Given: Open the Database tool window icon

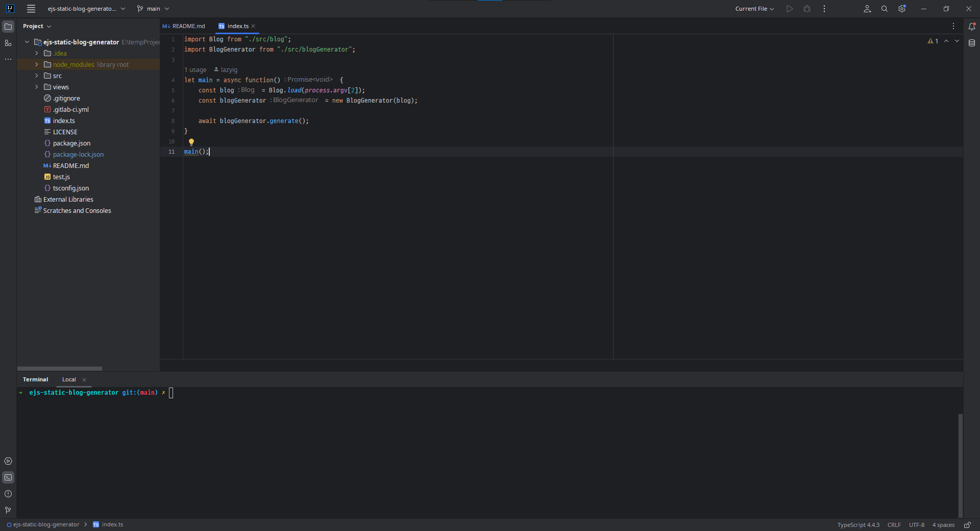Looking at the screenshot, I should click(x=972, y=43).
